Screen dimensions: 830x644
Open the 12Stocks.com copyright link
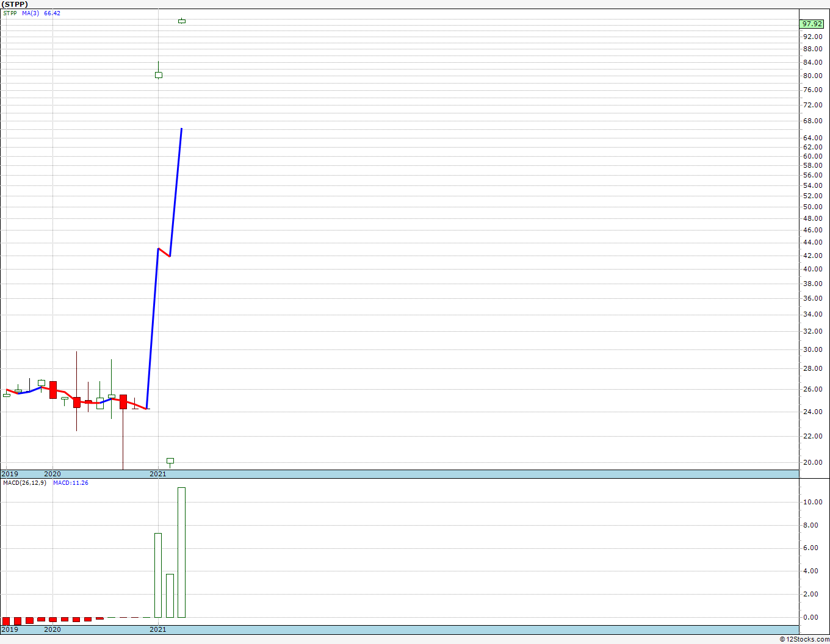(x=804, y=639)
